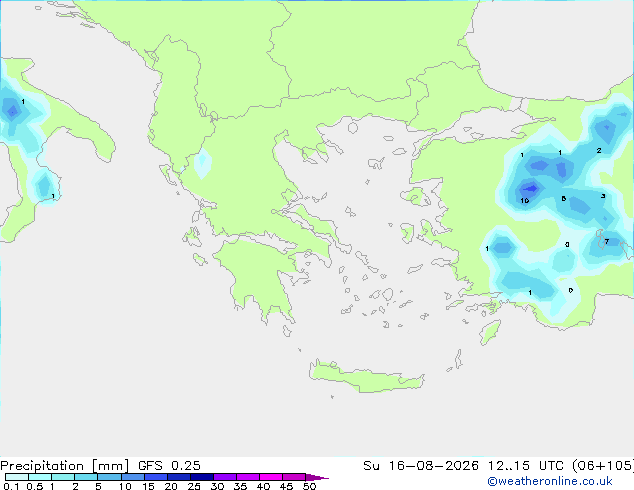
Task: Click the "(06+105)" forecast run text
Action: click(x=603, y=466)
